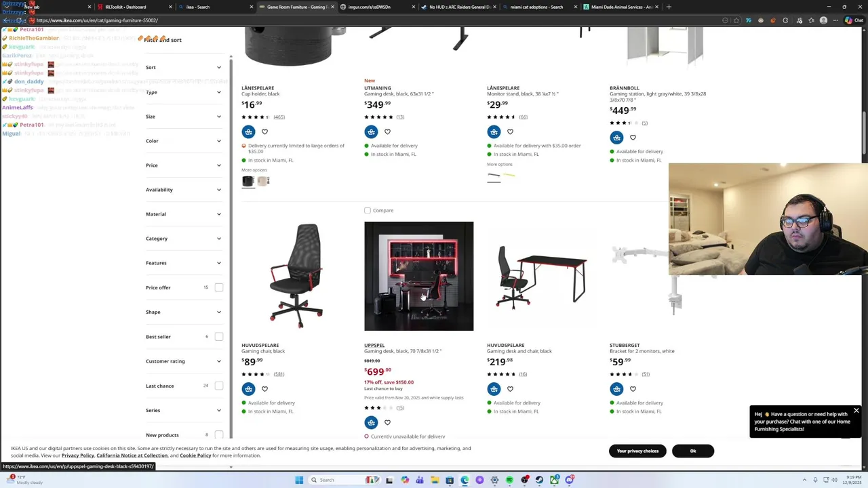Image resolution: width=868 pixels, height=488 pixels.
Task: Add BRÄNNBOLL gaming station to cart
Action: point(616,138)
